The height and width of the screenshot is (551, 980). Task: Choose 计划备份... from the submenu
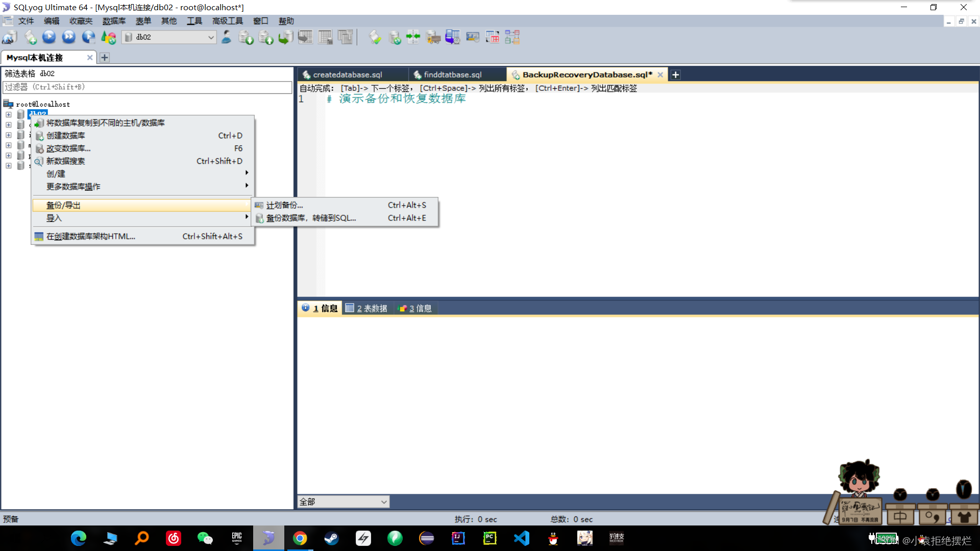coord(345,205)
